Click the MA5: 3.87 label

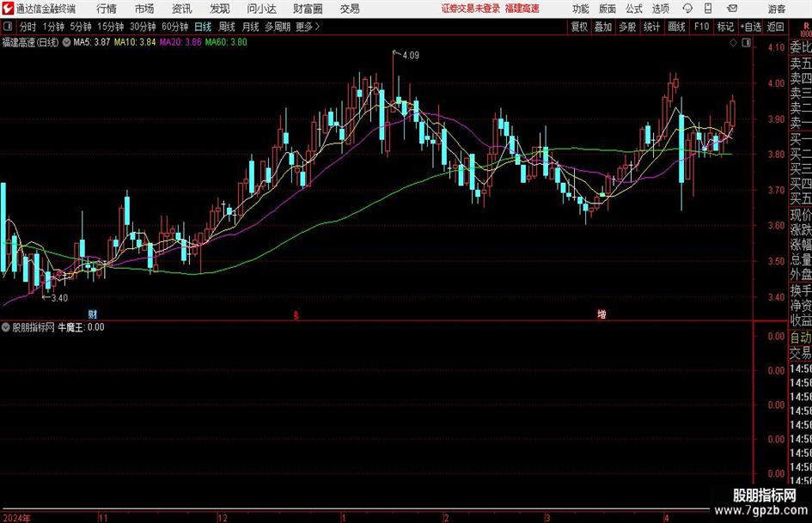92,42
